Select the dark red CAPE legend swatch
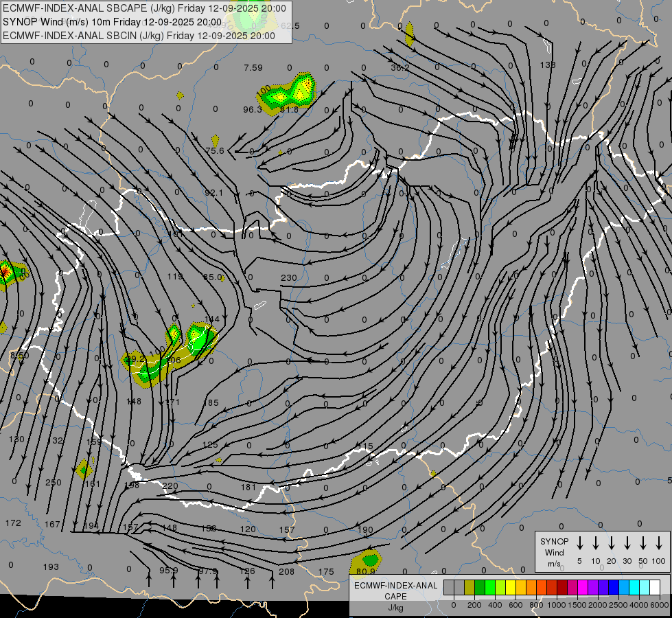 [x=562, y=588]
